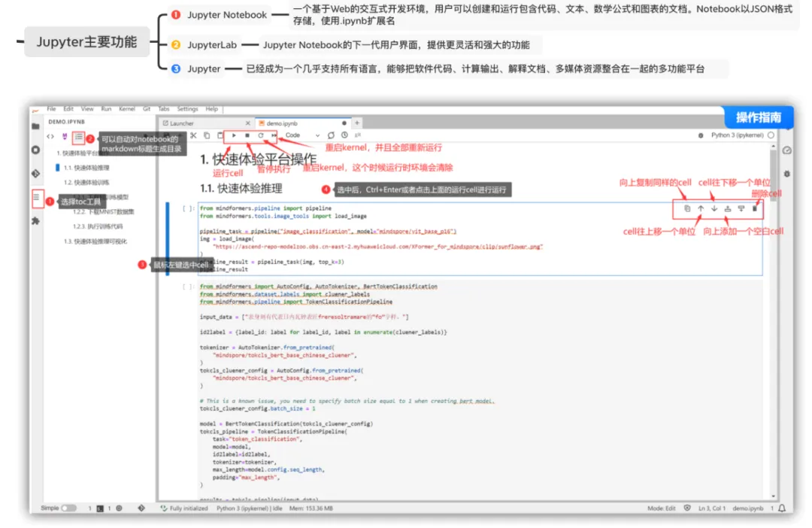Restart the kernel using circular arrow icon
Screen dimensions: 812x528
tap(261, 135)
